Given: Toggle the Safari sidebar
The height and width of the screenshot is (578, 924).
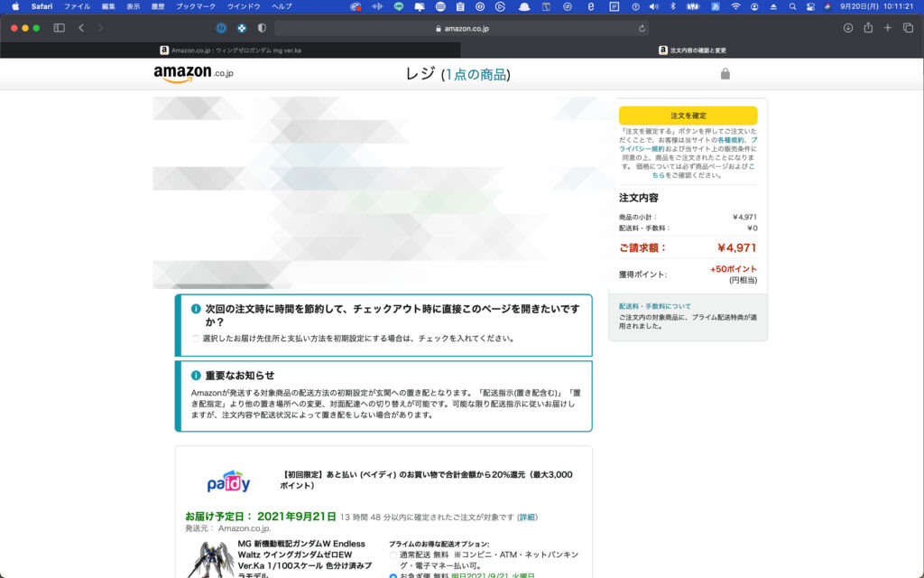Looking at the screenshot, I should tap(59, 28).
